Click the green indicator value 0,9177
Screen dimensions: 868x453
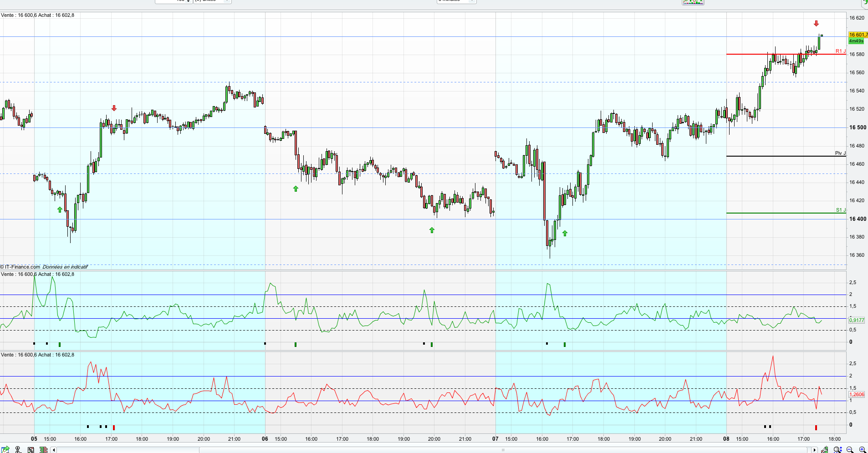click(x=857, y=321)
